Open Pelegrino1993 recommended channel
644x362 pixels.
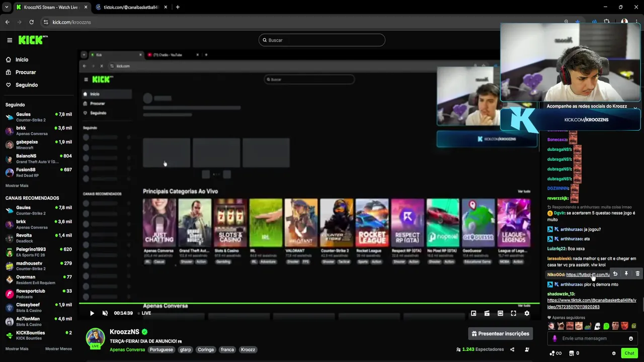[39, 252]
